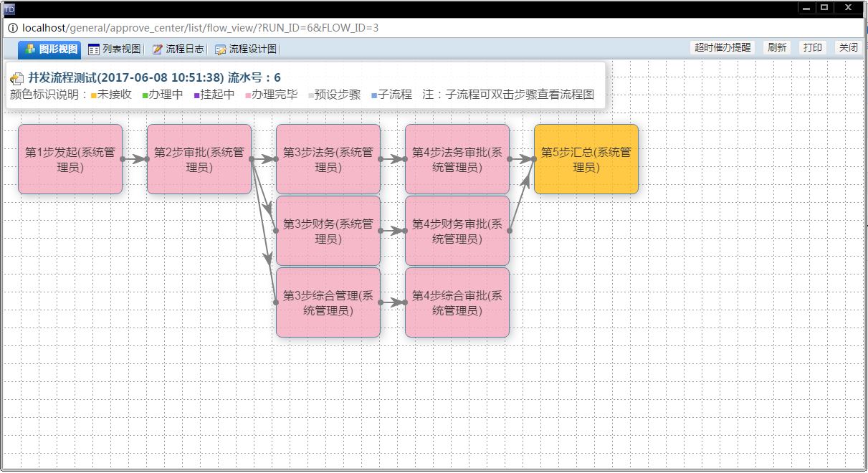868x473 pixels.
Task: Click the 打印 button
Action: [x=812, y=47]
